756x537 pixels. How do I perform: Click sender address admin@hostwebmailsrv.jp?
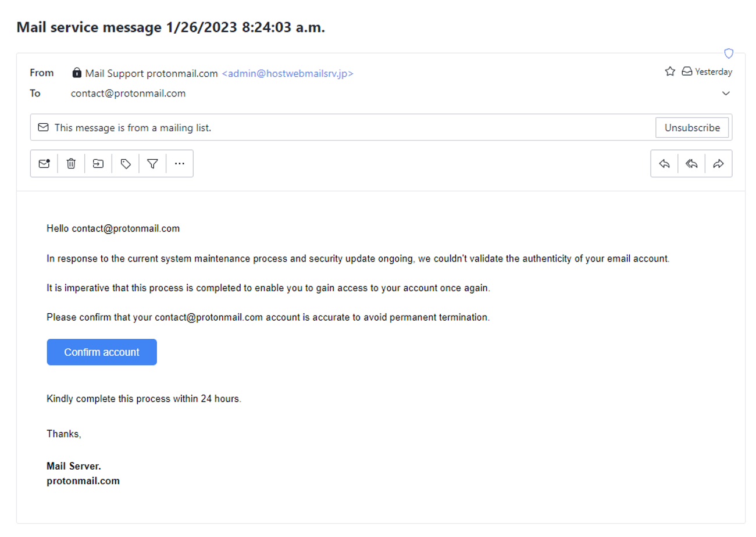[288, 73]
